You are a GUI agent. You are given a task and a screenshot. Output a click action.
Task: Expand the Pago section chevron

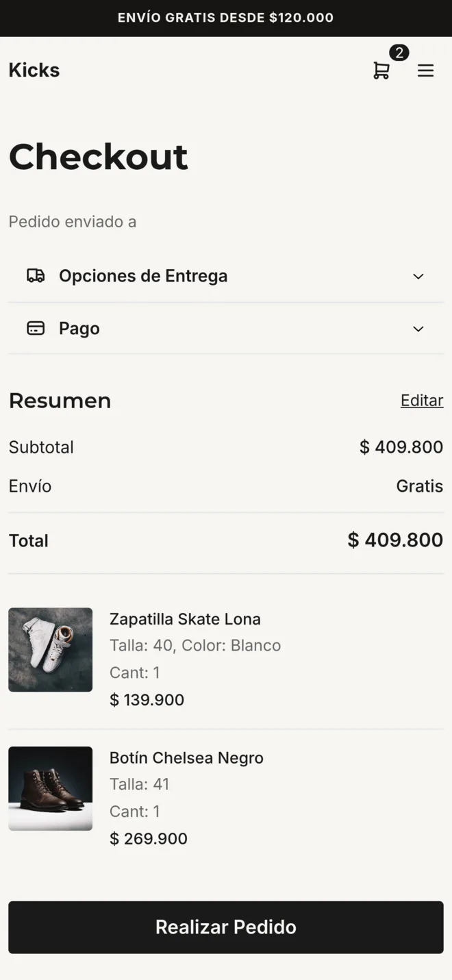tap(418, 329)
